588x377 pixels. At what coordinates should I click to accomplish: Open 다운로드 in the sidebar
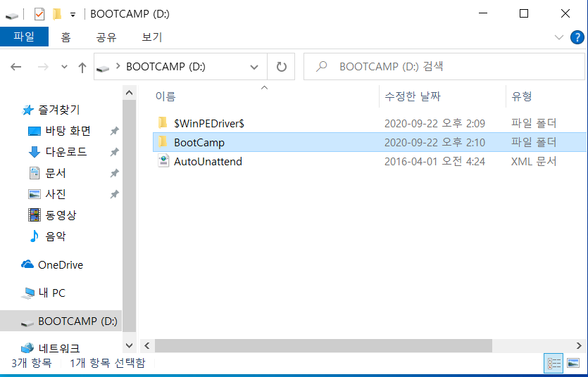66,152
